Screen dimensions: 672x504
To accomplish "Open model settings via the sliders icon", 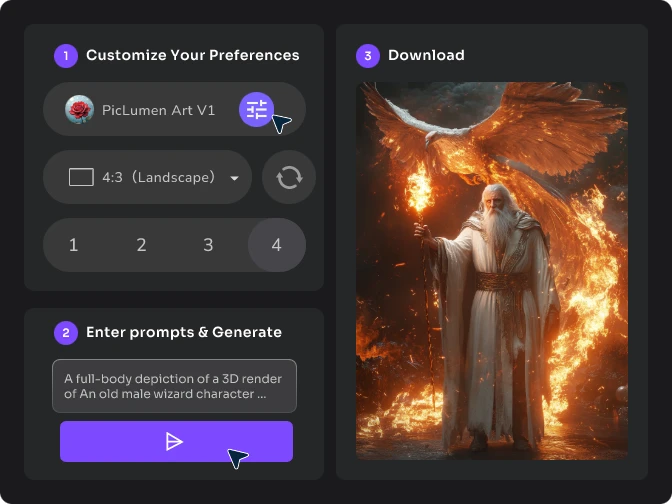I will [257, 110].
